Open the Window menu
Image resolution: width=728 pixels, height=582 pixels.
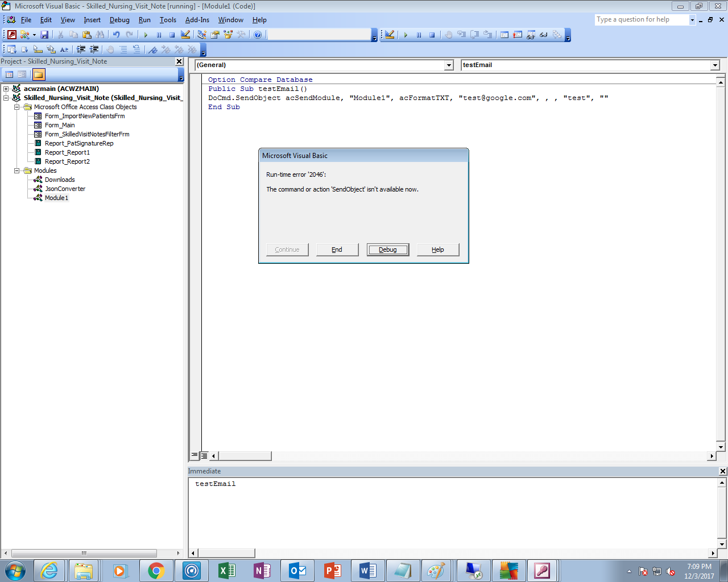point(231,20)
